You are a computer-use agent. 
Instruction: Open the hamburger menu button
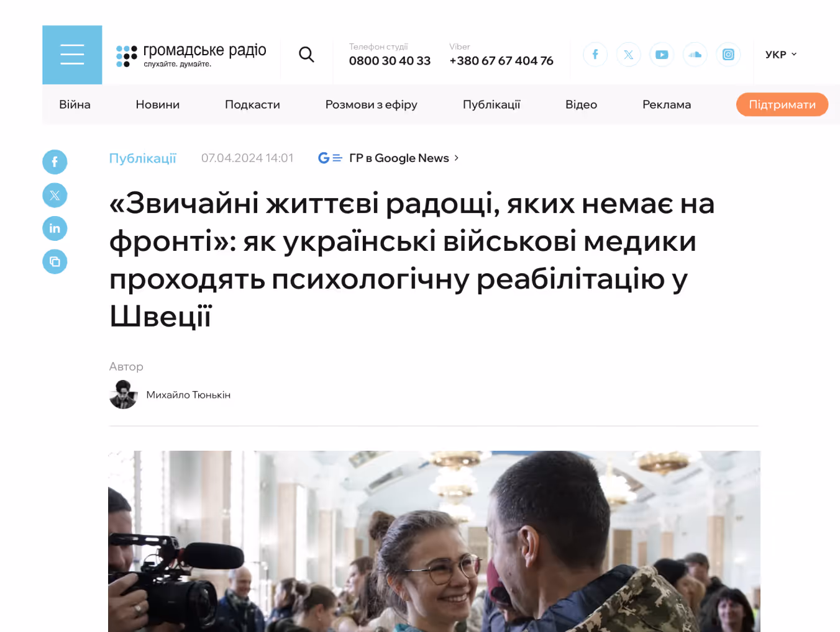(72, 55)
